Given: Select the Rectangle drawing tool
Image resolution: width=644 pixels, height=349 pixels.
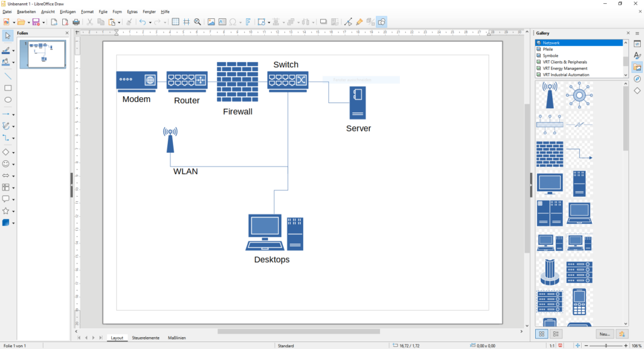Looking at the screenshot, I should 8,88.
